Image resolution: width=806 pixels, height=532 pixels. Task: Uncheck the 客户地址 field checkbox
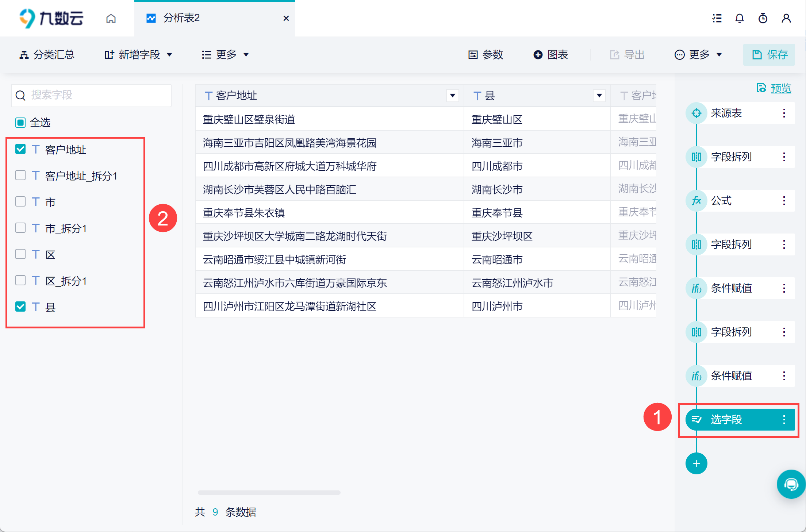click(20, 149)
